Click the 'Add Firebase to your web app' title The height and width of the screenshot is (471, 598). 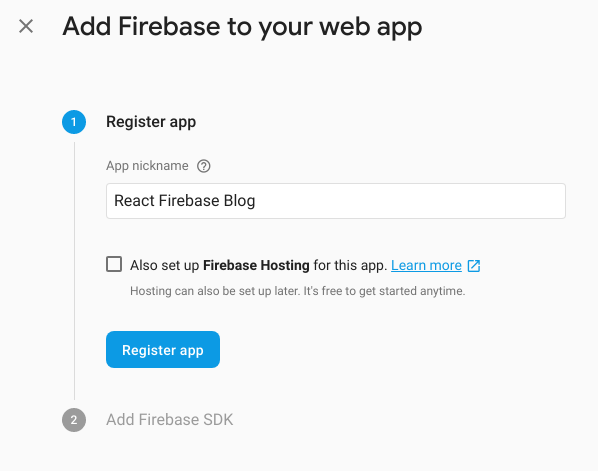[243, 27]
